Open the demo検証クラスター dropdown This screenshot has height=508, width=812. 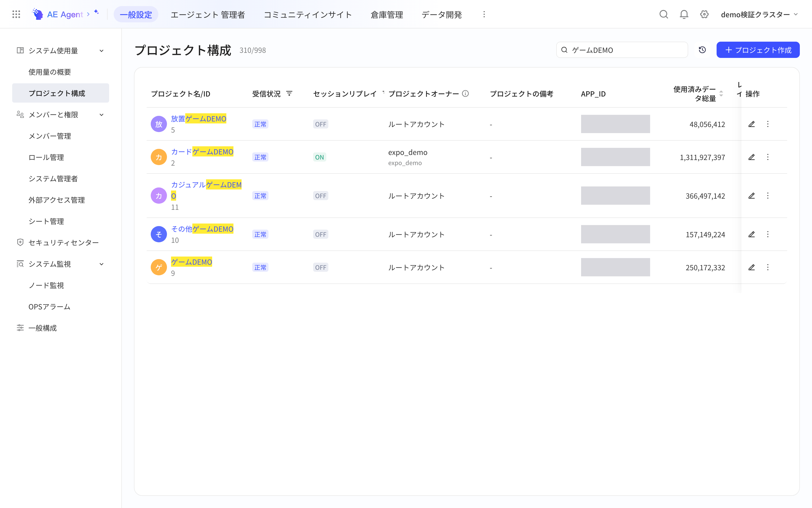pyautogui.click(x=759, y=14)
